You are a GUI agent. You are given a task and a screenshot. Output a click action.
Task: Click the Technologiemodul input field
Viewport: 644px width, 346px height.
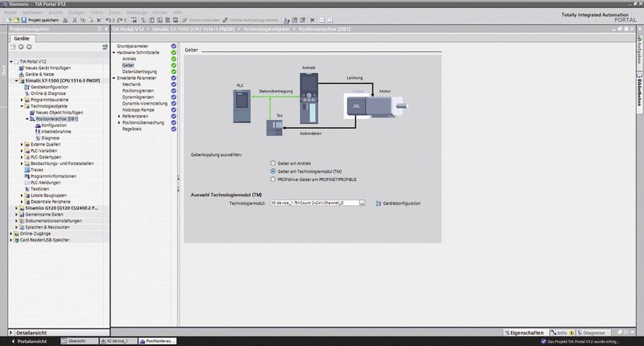[314, 203]
